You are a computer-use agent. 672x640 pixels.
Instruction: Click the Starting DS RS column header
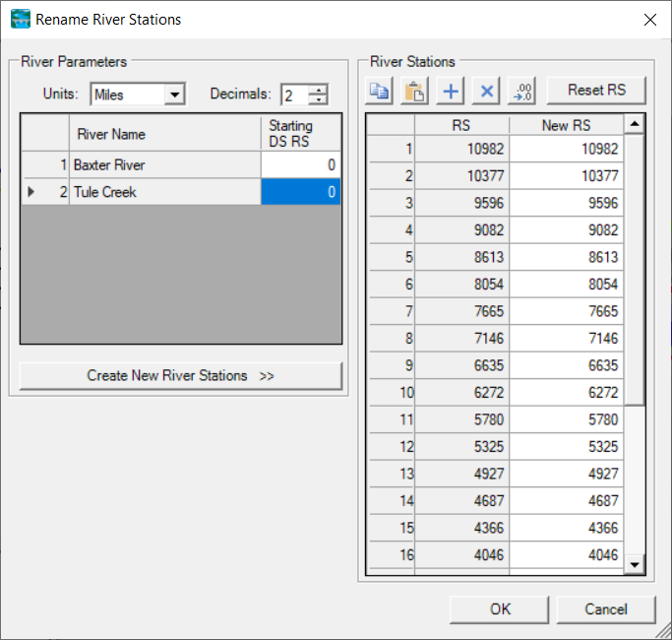click(x=301, y=133)
